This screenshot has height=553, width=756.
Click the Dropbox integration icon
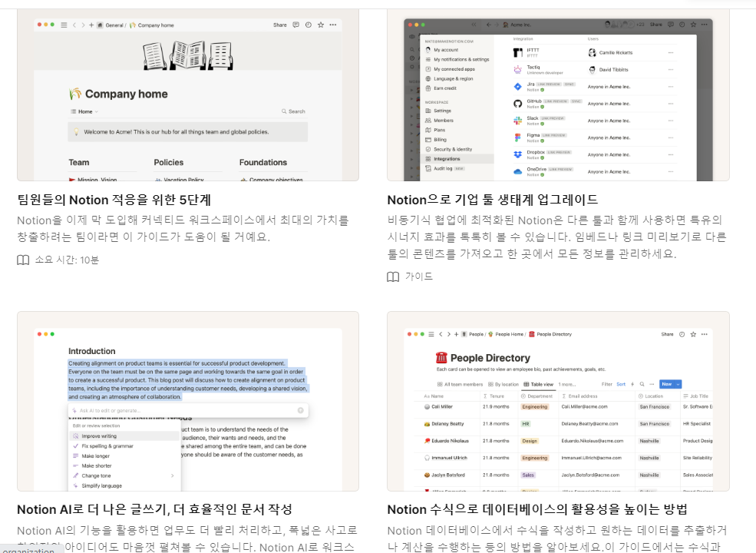click(x=517, y=152)
